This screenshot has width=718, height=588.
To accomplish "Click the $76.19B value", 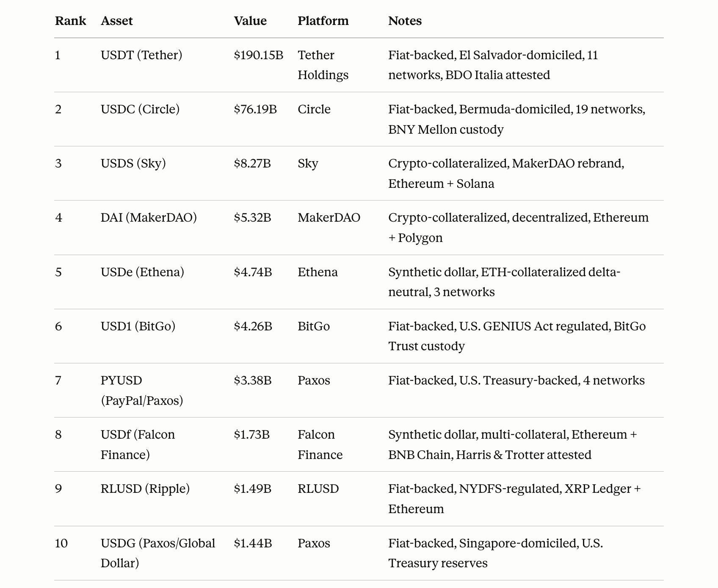I will [x=255, y=109].
